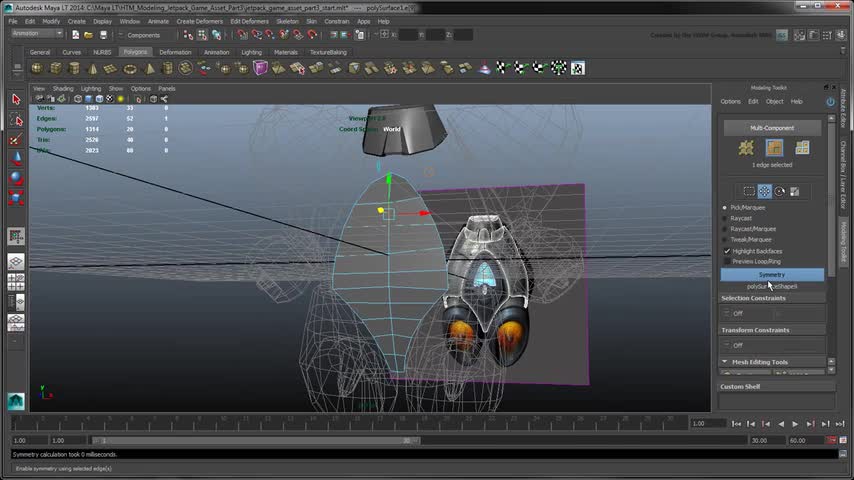The height and width of the screenshot is (480, 854).
Task: Pick the Move tool cone icon
Action: (16, 159)
